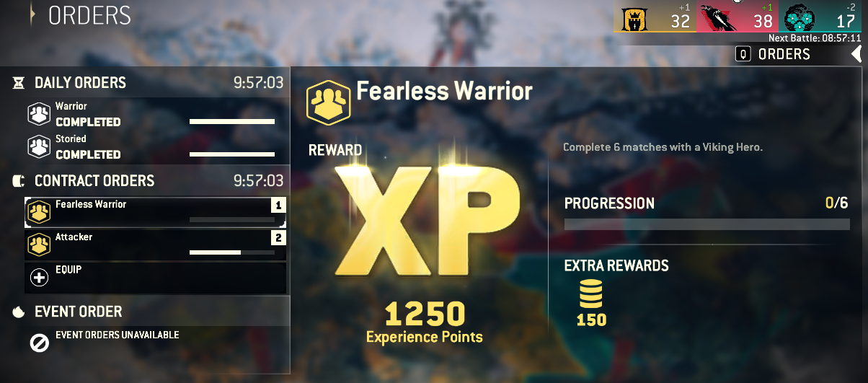
Task: Click the yellow Knights faction emblem
Action: click(634, 19)
